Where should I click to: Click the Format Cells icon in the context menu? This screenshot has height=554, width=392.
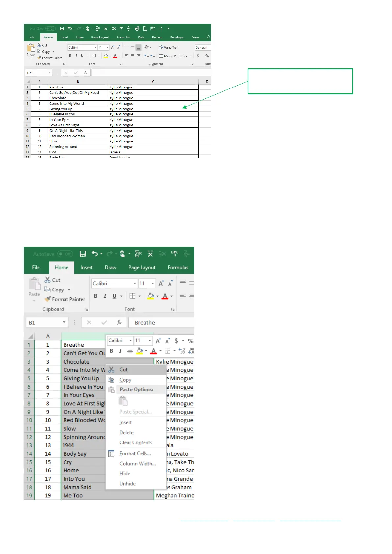[x=111, y=454]
